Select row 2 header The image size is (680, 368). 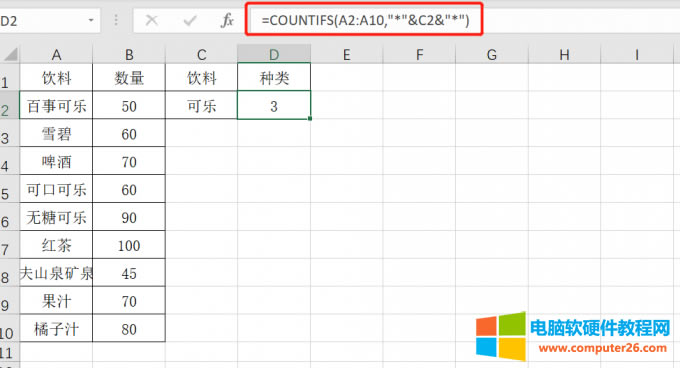point(10,105)
